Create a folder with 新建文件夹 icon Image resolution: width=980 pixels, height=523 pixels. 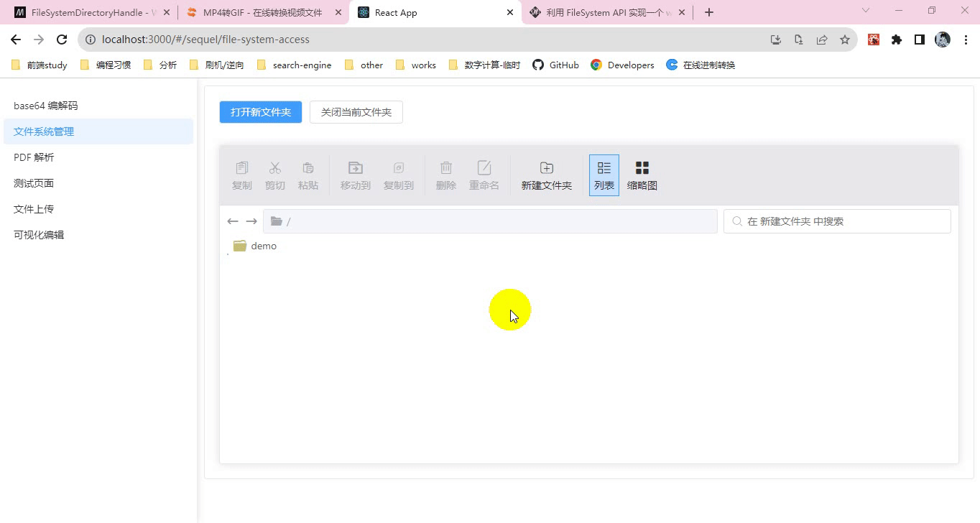(546, 175)
